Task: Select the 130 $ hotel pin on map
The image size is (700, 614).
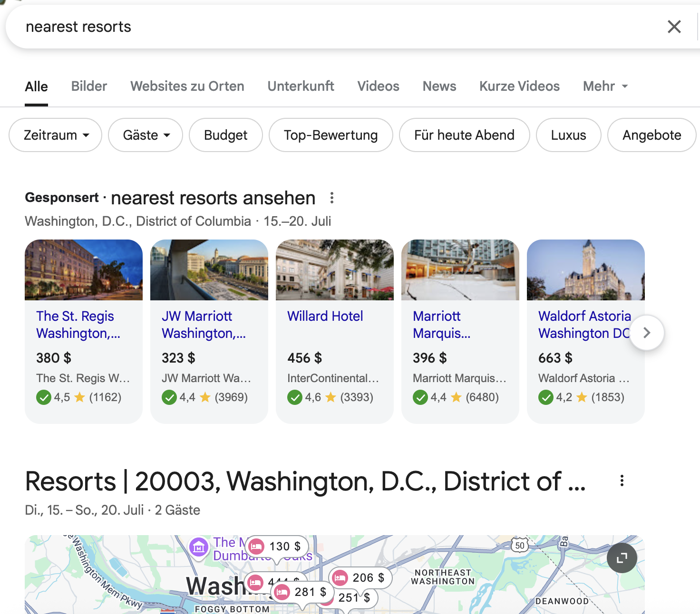Action: (278, 547)
